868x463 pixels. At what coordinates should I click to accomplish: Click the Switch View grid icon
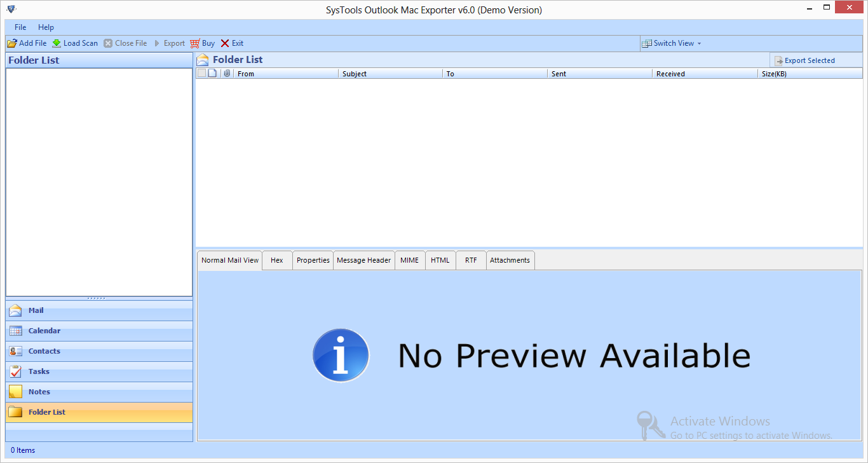pos(647,43)
